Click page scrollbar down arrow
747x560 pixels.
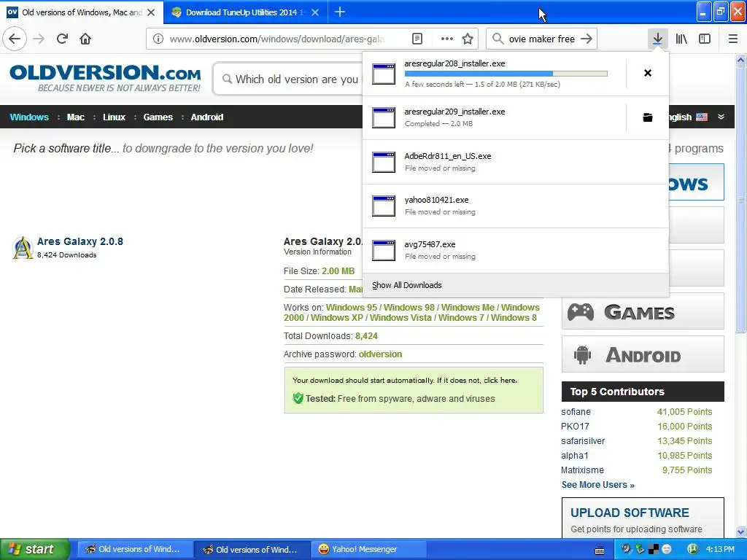pyautogui.click(x=740, y=532)
